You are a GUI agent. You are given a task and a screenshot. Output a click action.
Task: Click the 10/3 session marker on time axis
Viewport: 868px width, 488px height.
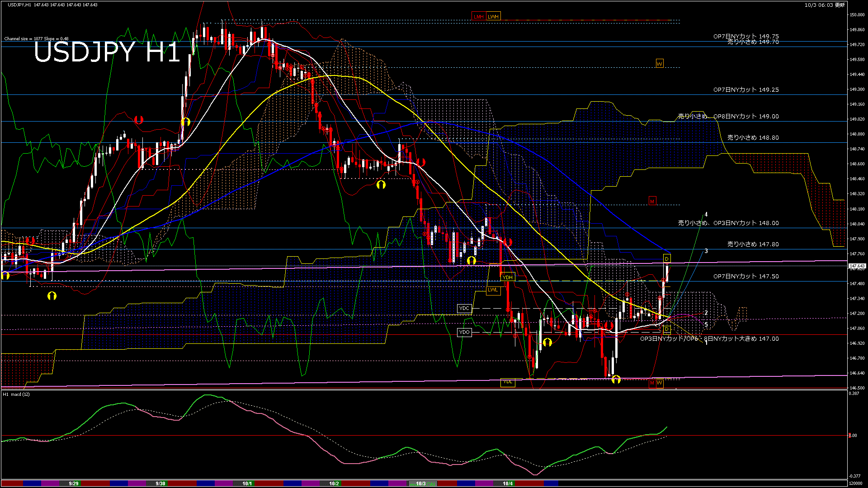[421, 483]
